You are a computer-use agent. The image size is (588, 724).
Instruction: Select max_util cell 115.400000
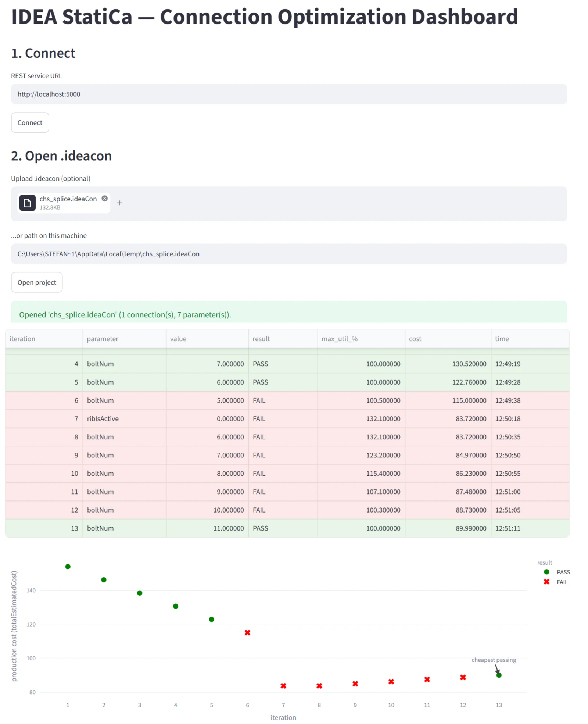click(361, 474)
